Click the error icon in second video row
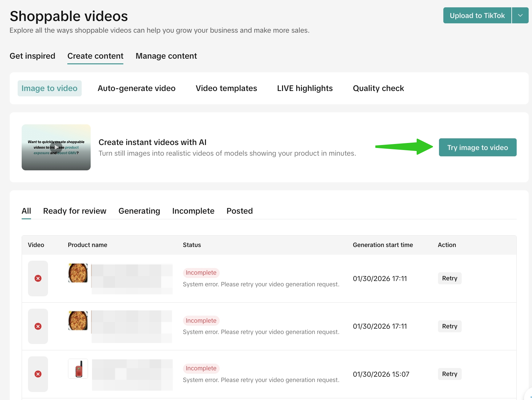Screen dimensions: 532x400 click(x=38, y=326)
